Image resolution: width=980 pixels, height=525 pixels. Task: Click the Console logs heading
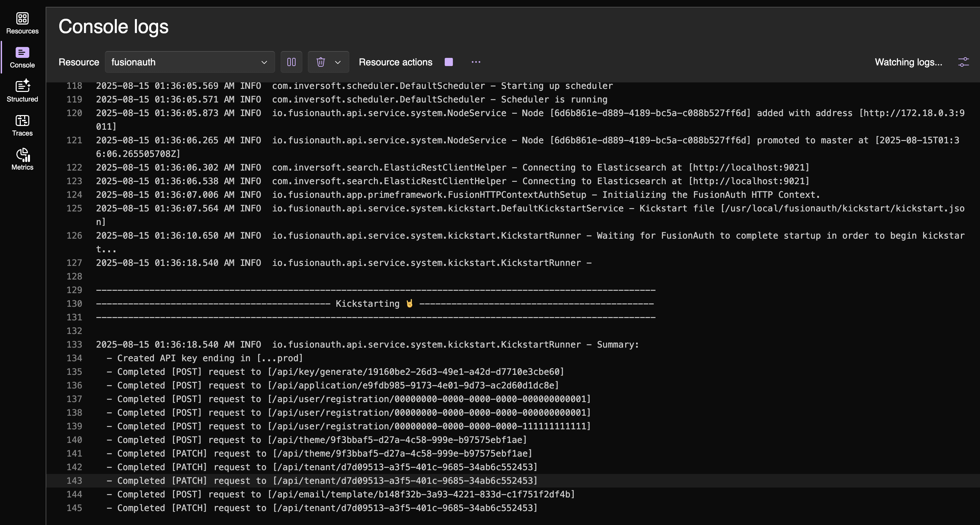pos(113,26)
